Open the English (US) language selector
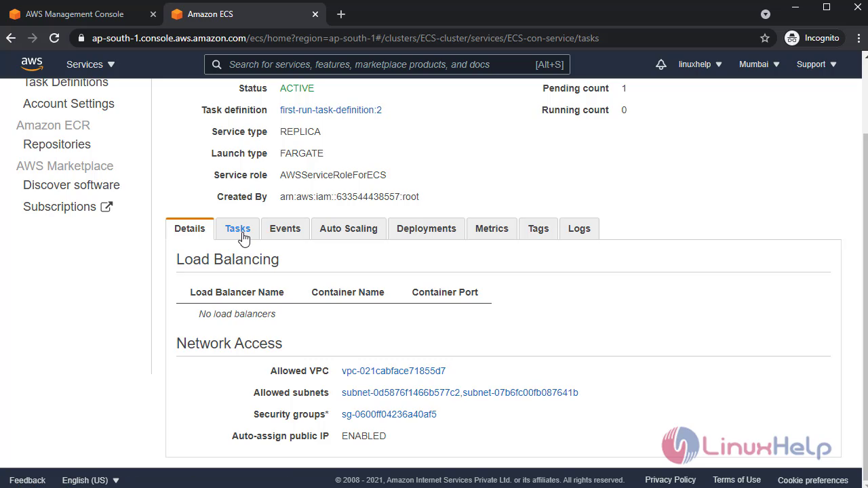 (x=91, y=480)
